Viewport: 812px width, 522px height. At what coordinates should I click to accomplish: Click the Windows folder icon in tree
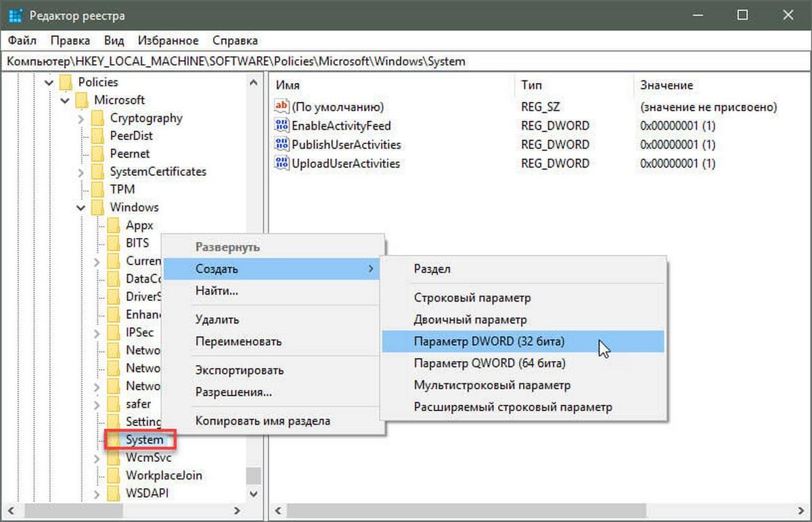pyautogui.click(x=97, y=207)
